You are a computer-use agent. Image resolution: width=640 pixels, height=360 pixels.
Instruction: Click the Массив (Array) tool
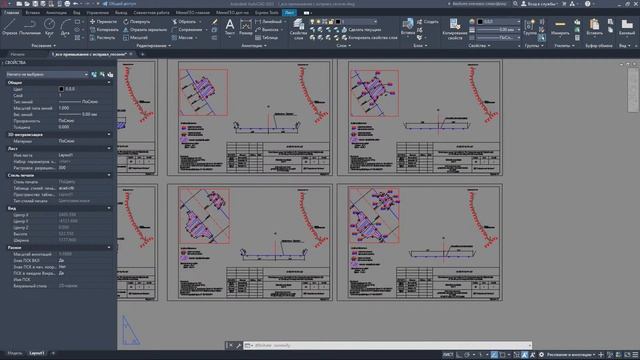pyautogui.click(x=182, y=38)
